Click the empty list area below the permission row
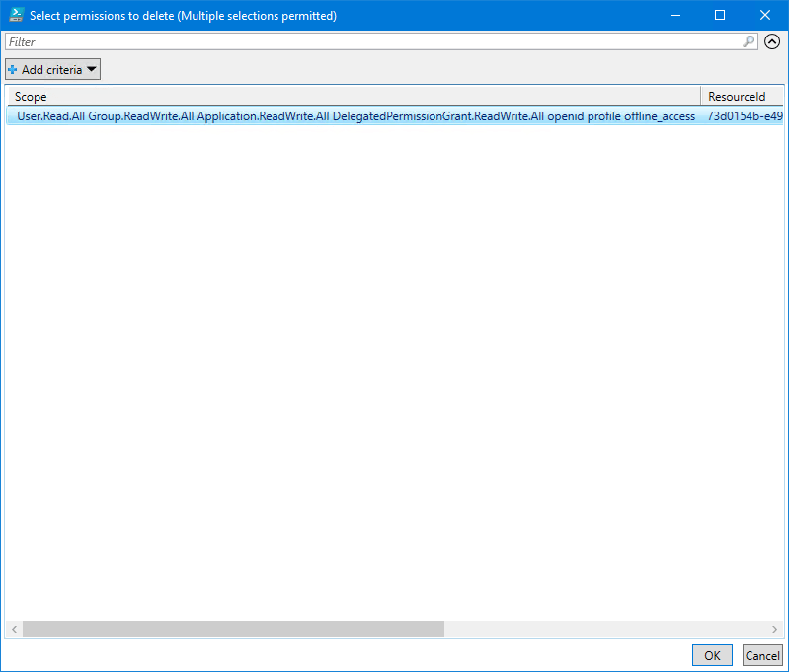This screenshot has height=672, width=789. [x=395, y=375]
